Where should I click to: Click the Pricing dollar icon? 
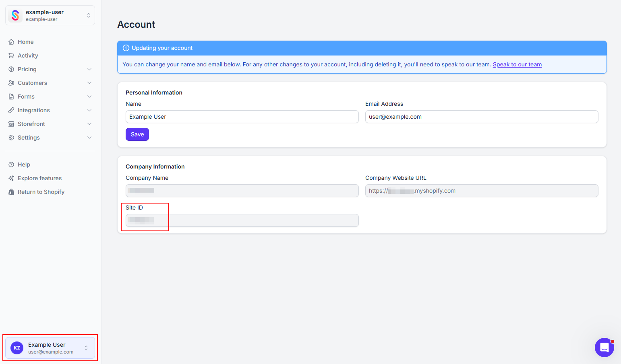click(x=11, y=69)
